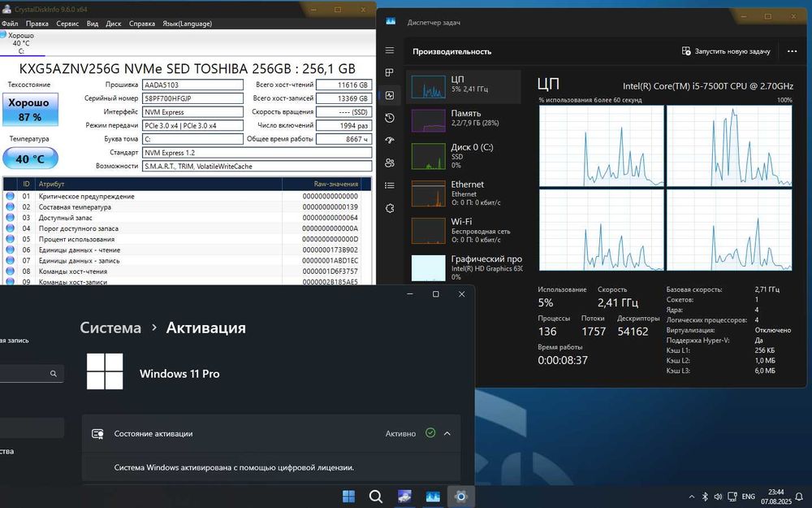Open the Справка menu in CrystalDiskInfo
The image size is (812, 508).
[142, 24]
